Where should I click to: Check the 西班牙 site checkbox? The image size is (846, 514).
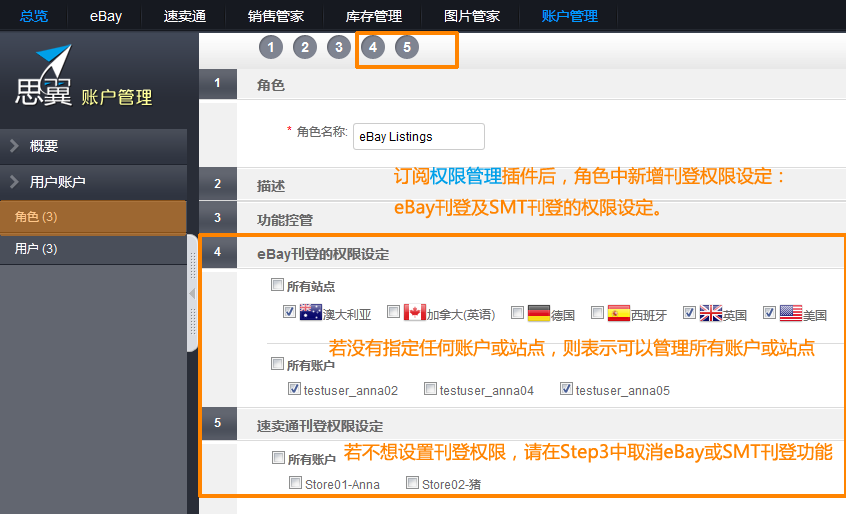[597, 312]
